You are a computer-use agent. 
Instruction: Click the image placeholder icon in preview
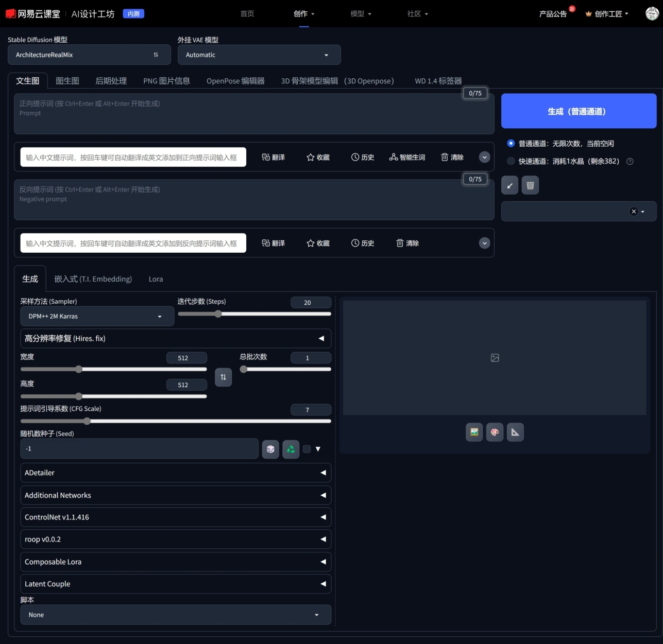pyautogui.click(x=495, y=358)
